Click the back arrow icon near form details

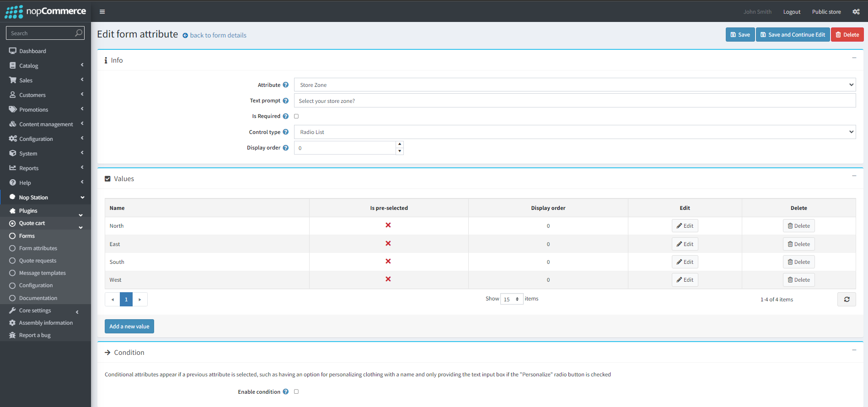coord(185,36)
